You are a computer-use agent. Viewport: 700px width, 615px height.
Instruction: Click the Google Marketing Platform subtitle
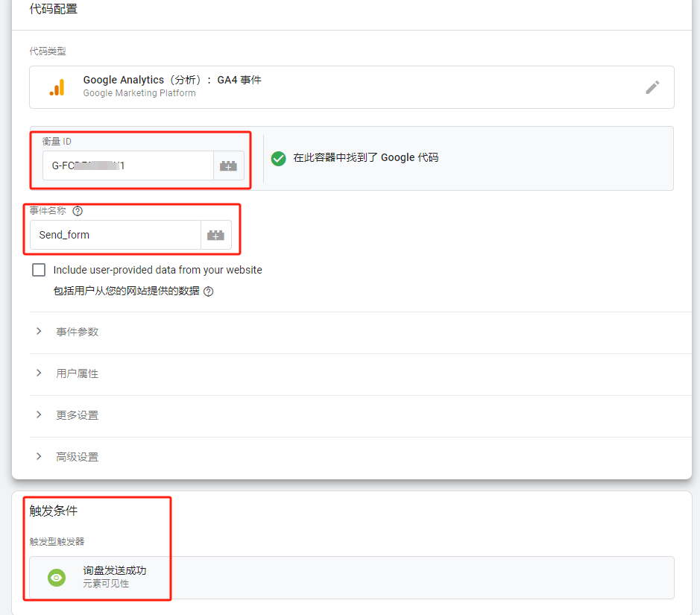click(x=139, y=93)
